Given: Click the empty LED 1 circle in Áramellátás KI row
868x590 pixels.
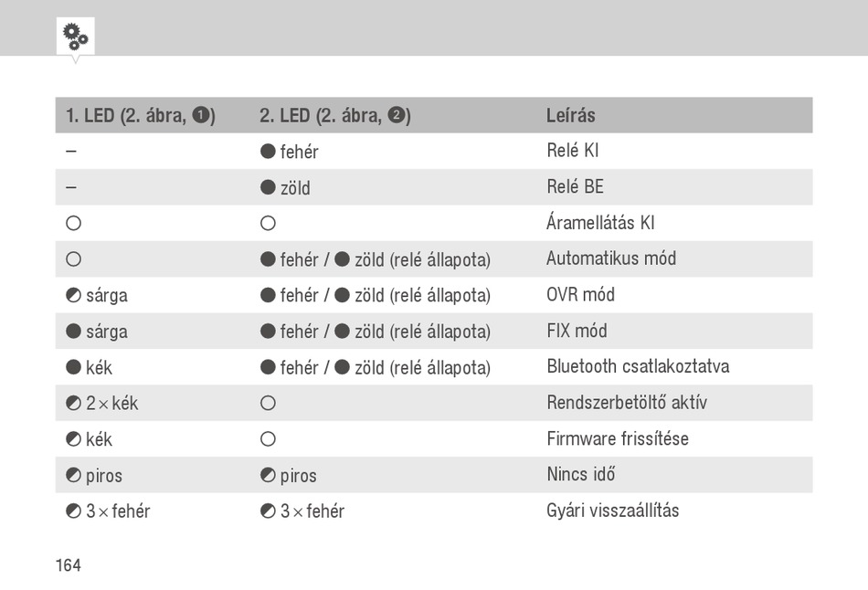Looking at the screenshot, I should point(74,223).
